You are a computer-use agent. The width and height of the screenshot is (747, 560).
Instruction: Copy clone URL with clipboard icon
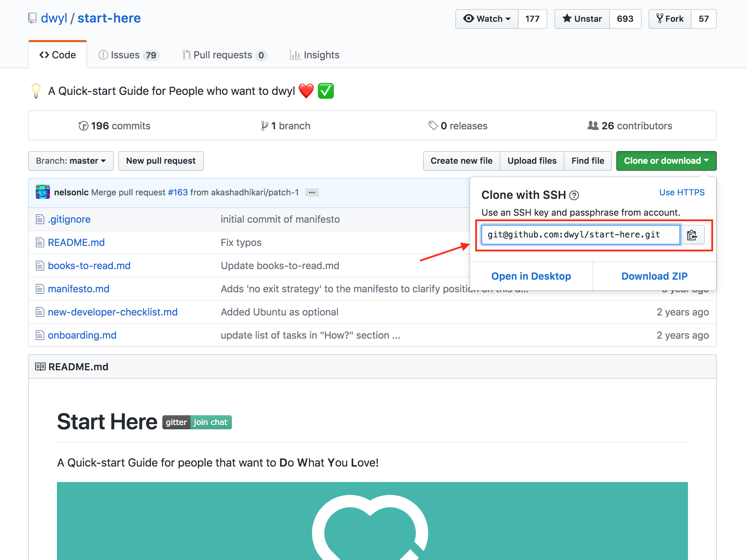pyautogui.click(x=692, y=235)
